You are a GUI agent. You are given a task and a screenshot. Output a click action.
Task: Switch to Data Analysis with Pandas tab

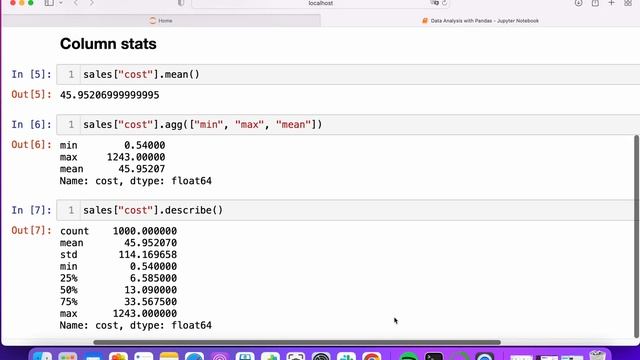[480, 20]
